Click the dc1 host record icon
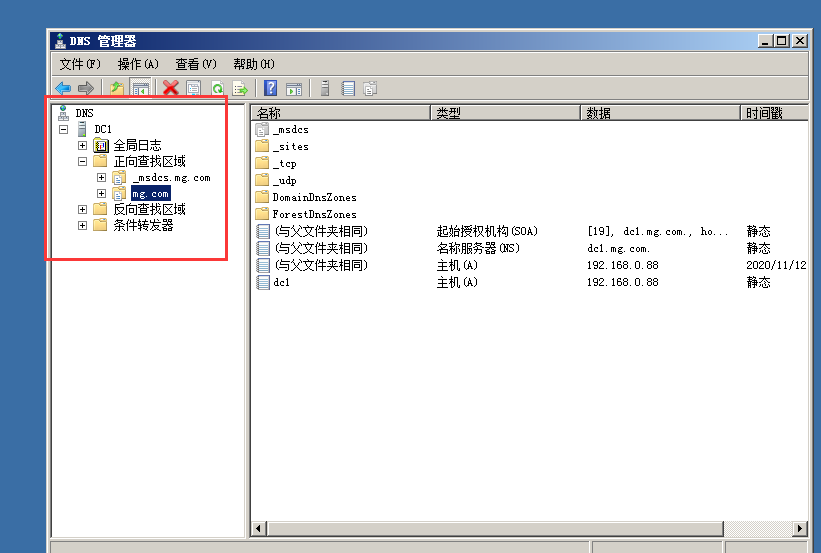This screenshot has width=821, height=553. [262, 282]
